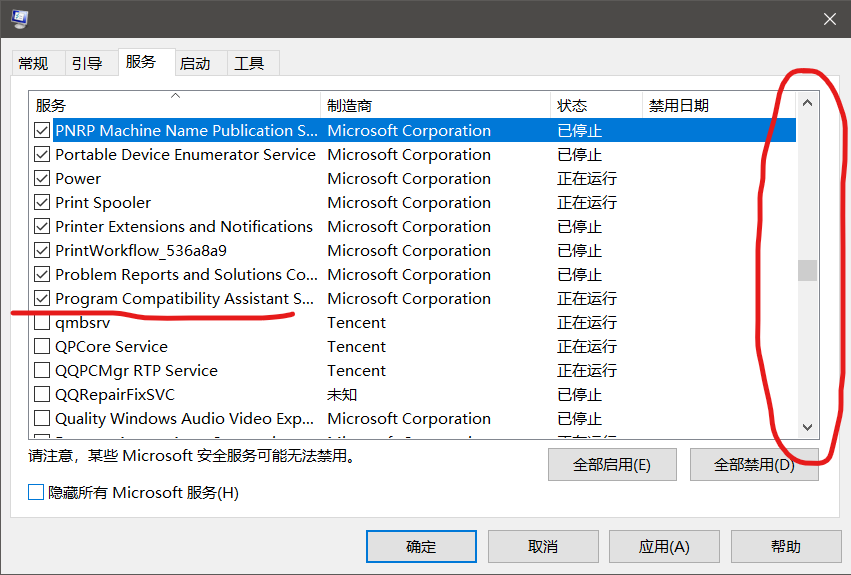Enable the qmbsrv service checkbox
This screenshot has height=575, width=851.
pos(42,323)
